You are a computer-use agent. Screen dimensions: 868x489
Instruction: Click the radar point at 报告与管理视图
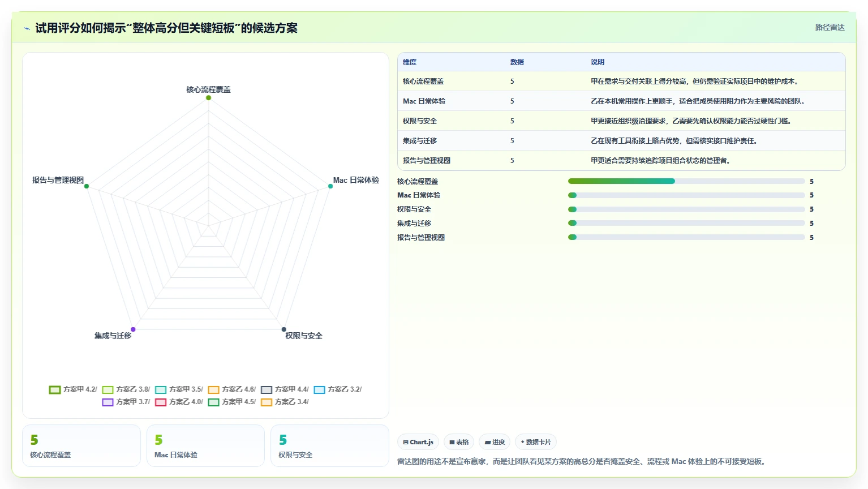(87, 186)
